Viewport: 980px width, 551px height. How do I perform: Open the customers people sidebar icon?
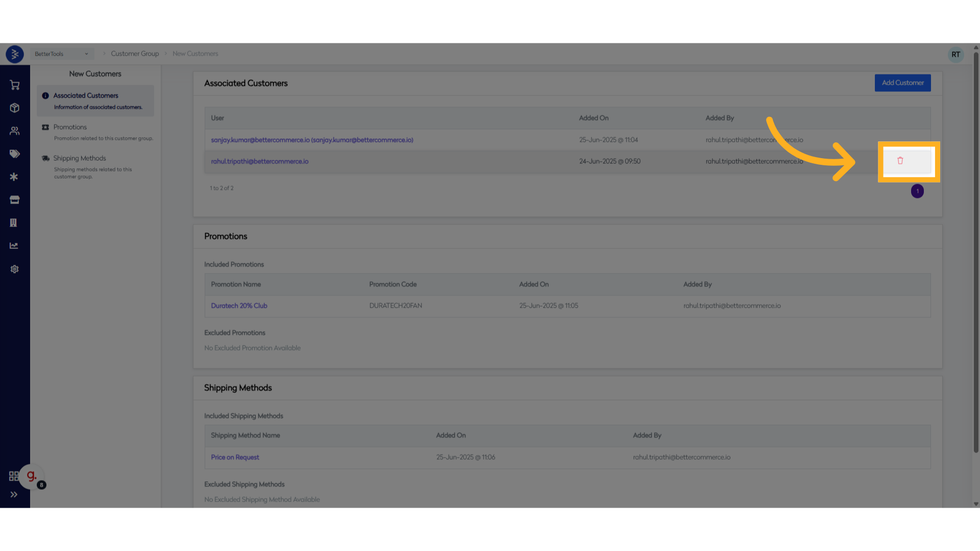14,131
